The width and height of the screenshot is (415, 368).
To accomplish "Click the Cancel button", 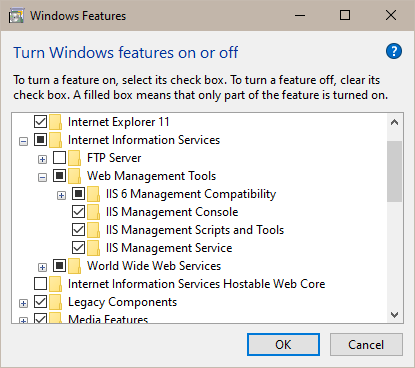I will tap(366, 344).
